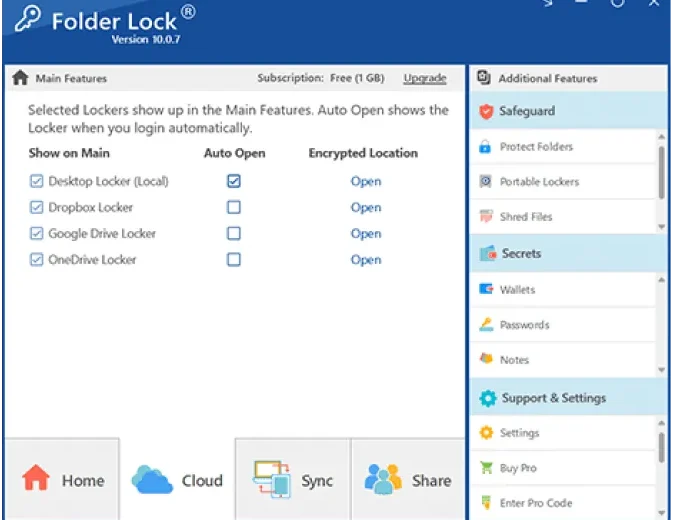The width and height of the screenshot is (673, 520).
Task: Click the blue Cloud icon
Action: click(x=152, y=479)
